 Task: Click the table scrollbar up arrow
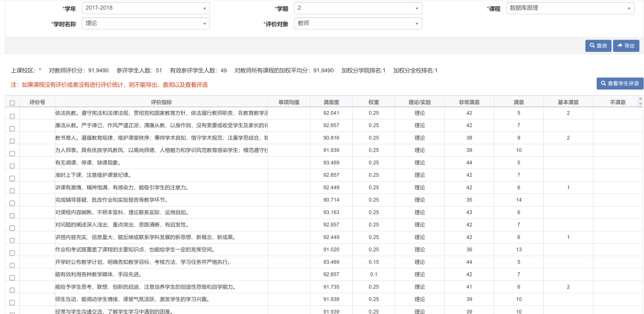click(x=640, y=99)
